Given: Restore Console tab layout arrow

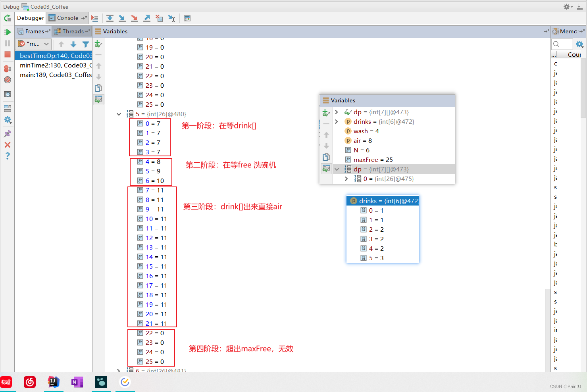Looking at the screenshot, I should pyautogui.click(x=84, y=18).
